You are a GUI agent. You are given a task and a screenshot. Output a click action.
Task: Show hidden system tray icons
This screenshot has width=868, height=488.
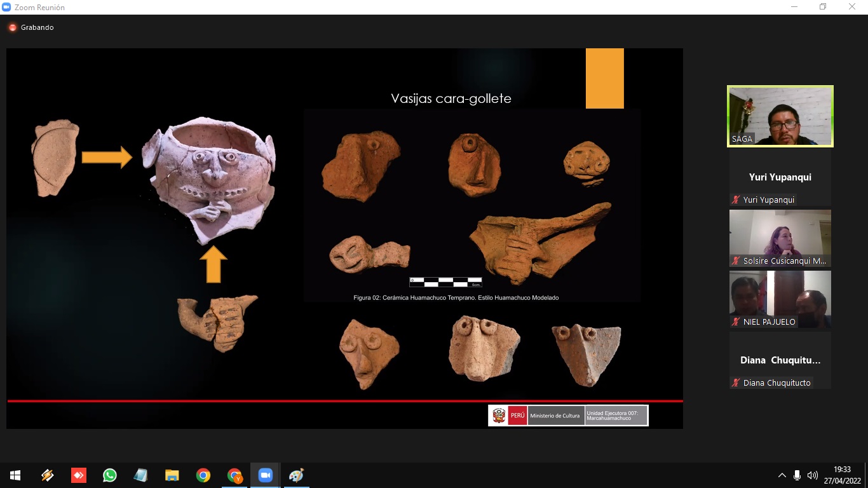tap(782, 475)
